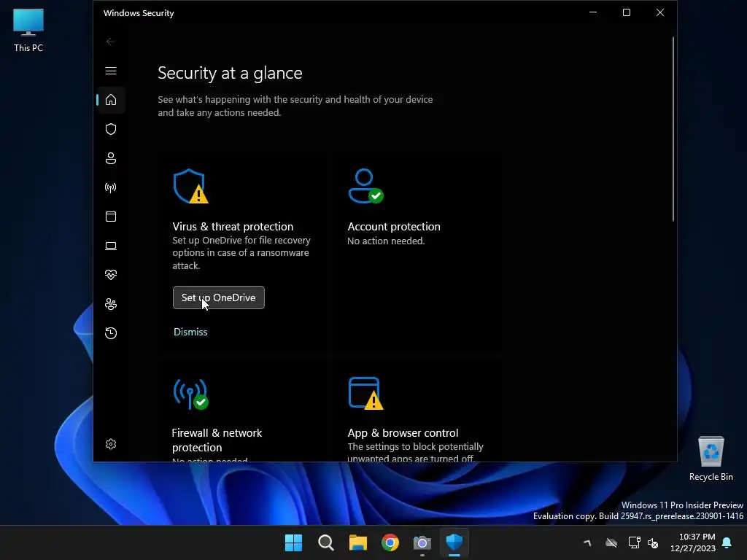747x560 pixels.
Task: Open the Account protection heading
Action: [393, 227]
